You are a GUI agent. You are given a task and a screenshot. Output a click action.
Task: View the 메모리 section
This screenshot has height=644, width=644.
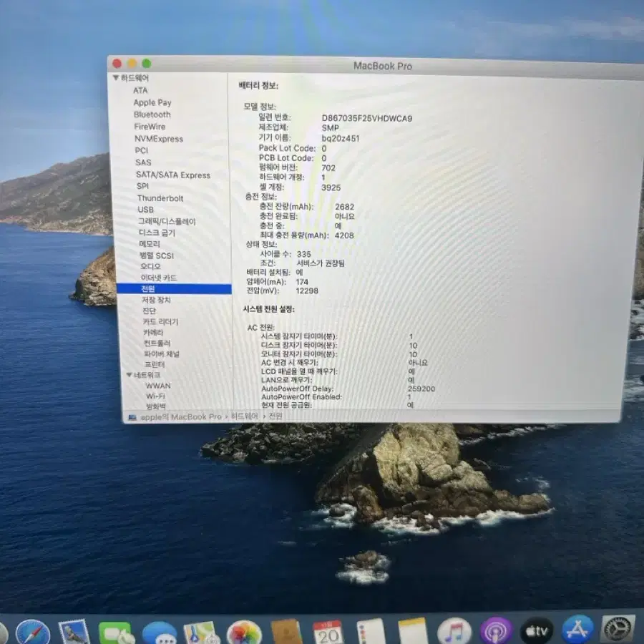[150, 244]
